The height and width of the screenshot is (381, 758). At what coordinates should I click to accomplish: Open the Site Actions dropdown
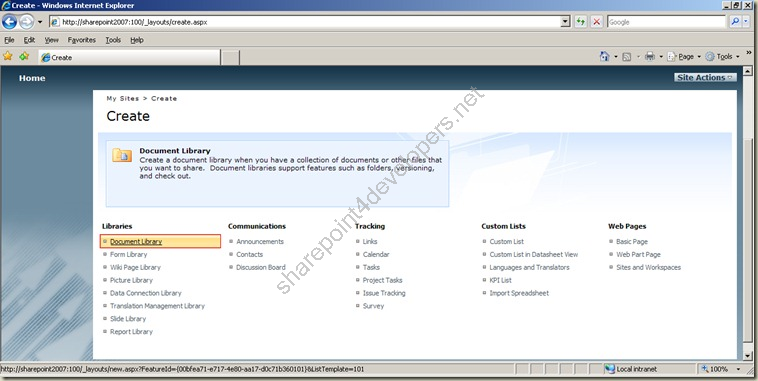tap(705, 77)
